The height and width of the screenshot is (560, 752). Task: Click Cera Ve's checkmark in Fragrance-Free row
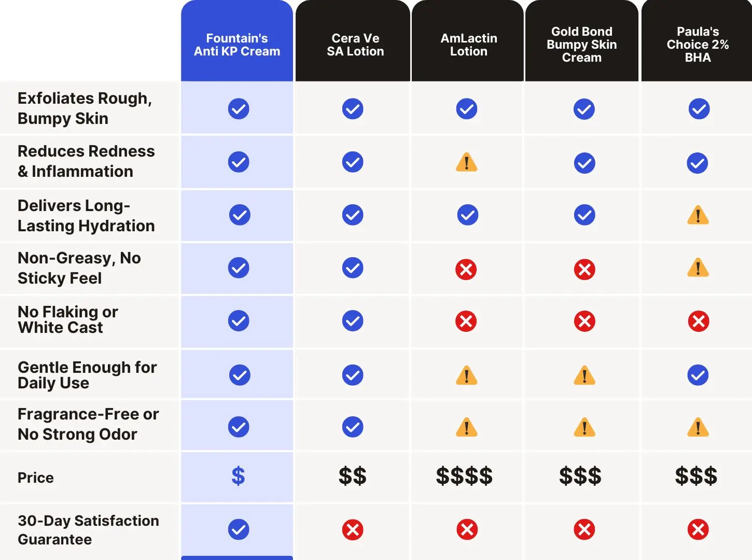pos(353,427)
